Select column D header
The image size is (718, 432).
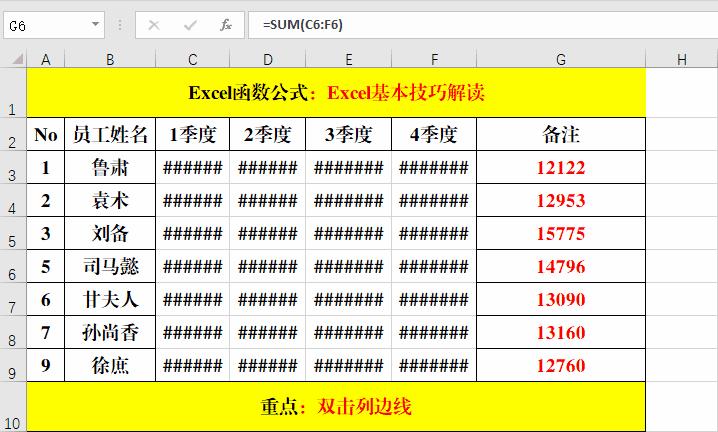(267, 60)
